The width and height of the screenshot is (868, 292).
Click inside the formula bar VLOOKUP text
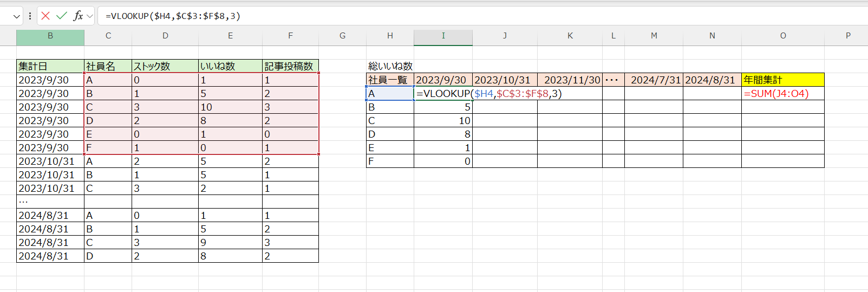173,16
